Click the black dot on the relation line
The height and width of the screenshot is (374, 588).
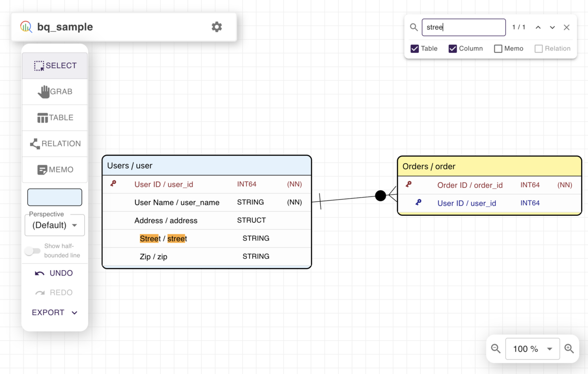[380, 196]
